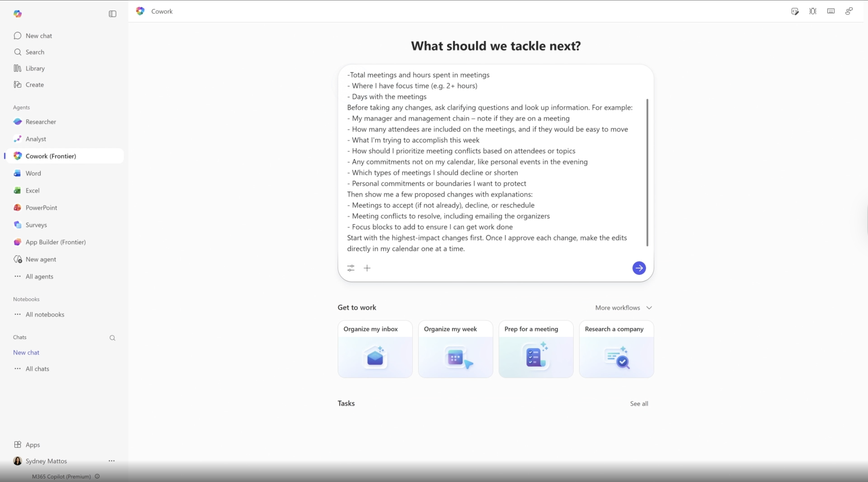Viewport: 868px width, 482px height.
Task: Send the prompt with the arrow button
Action: [639, 268]
